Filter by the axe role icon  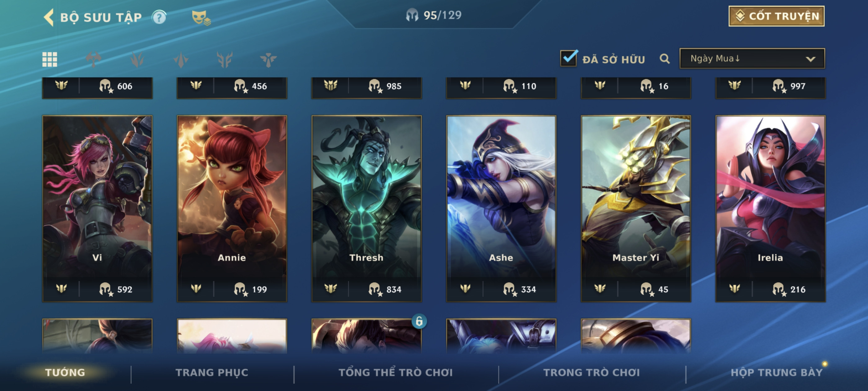click(x=93, y=60)
